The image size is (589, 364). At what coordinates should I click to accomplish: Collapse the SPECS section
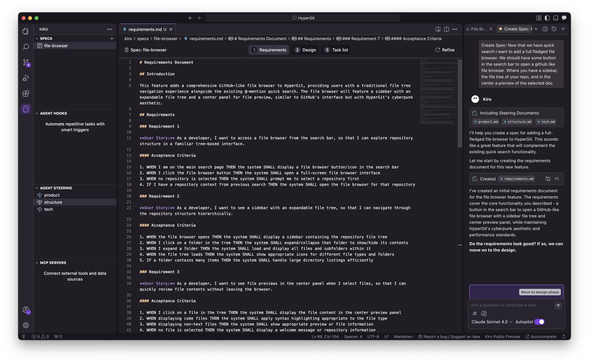[36, 38]
